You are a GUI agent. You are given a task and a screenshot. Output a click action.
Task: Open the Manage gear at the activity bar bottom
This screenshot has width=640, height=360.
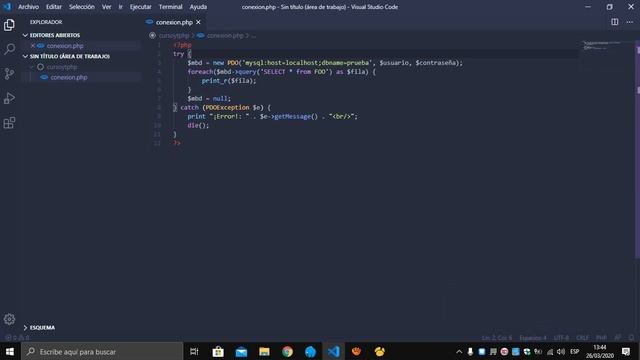point(9,319)
